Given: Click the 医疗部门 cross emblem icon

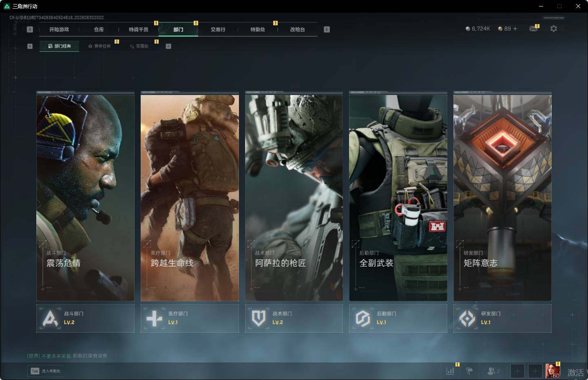Looking at the screenshot, I should [x=154, y=318].
